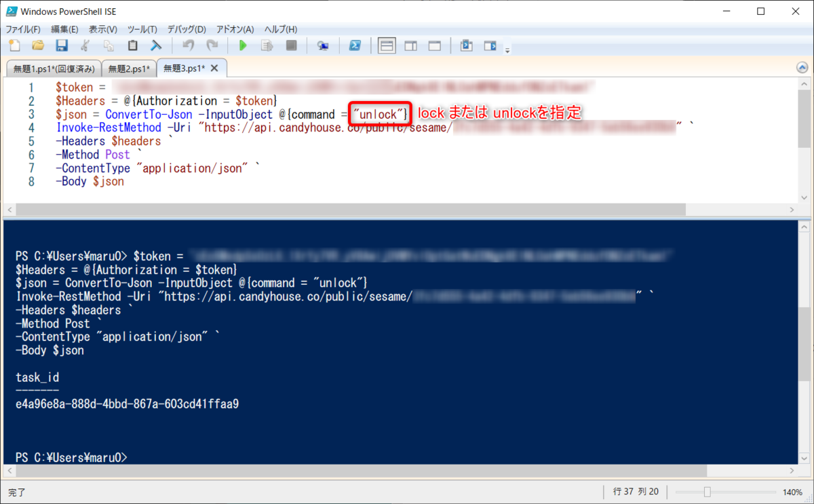814x504 pixels.
Task: Click the e4a96e8a-888d task ID value
Action: tap(127, 404)
